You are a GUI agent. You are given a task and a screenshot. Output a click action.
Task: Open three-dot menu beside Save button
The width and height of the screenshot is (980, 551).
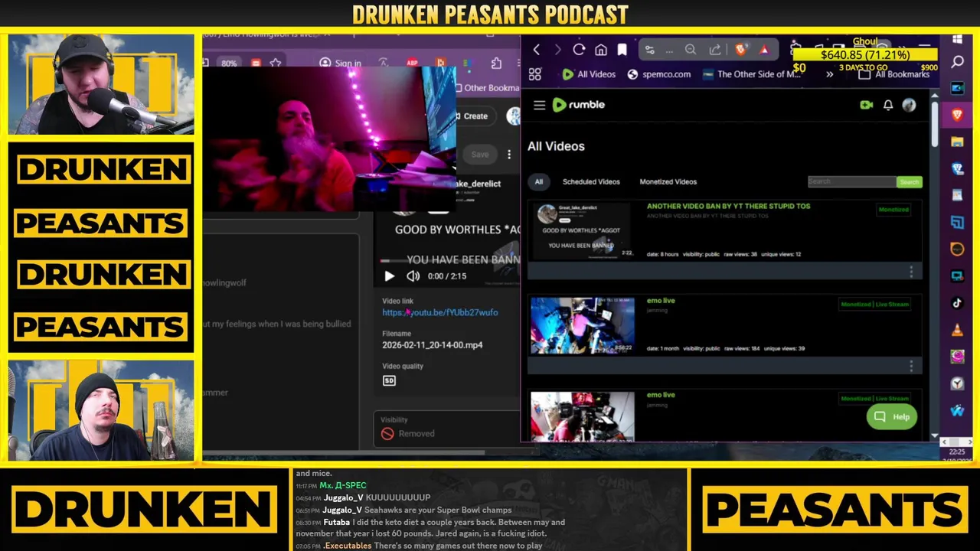click(x=508, y=155)
